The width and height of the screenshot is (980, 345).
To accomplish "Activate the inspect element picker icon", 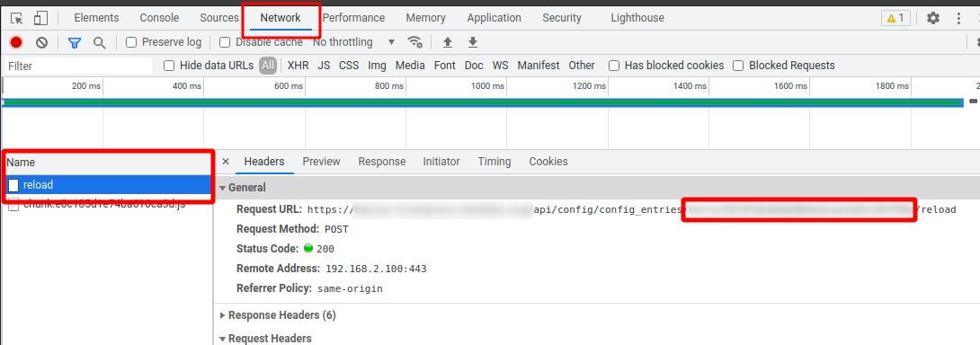I will (x=17, y=18).
